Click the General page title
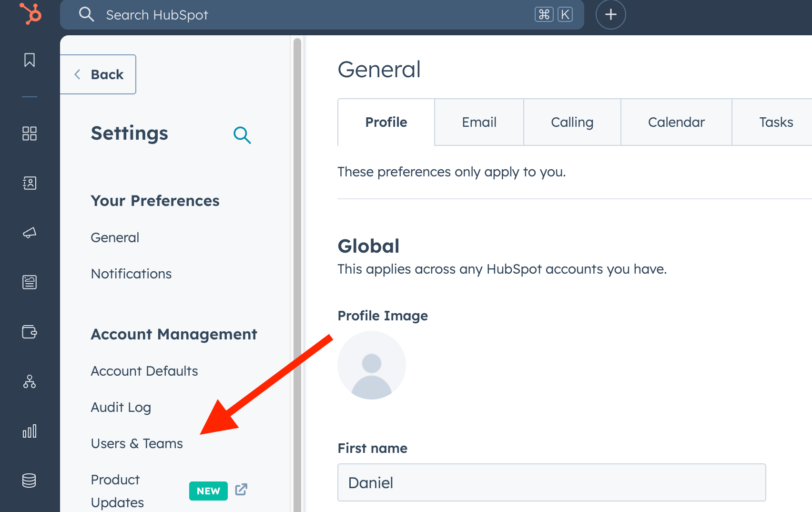The image size is (812, 512). 379,69
